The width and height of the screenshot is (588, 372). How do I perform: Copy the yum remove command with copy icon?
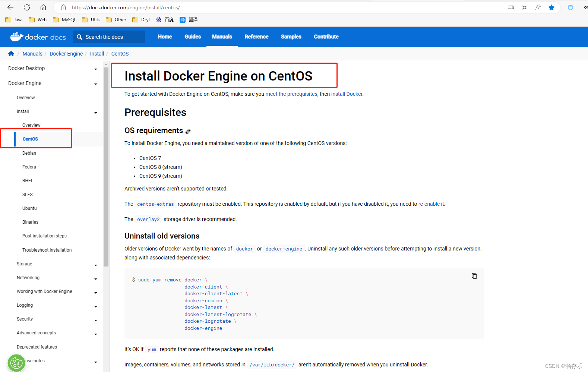coord(474,276)
